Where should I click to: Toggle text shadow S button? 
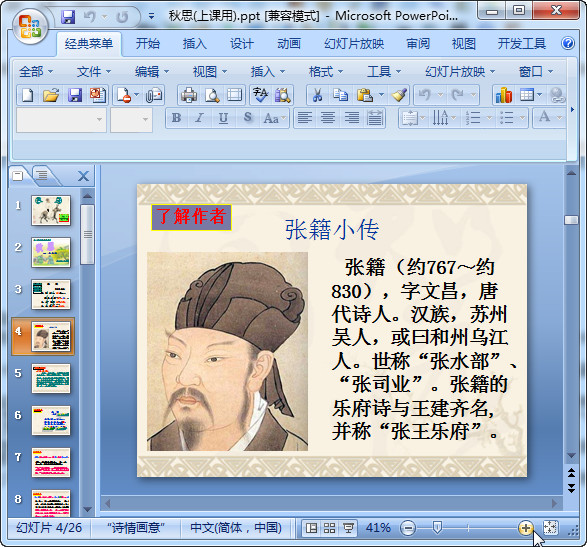coord(247,118)
